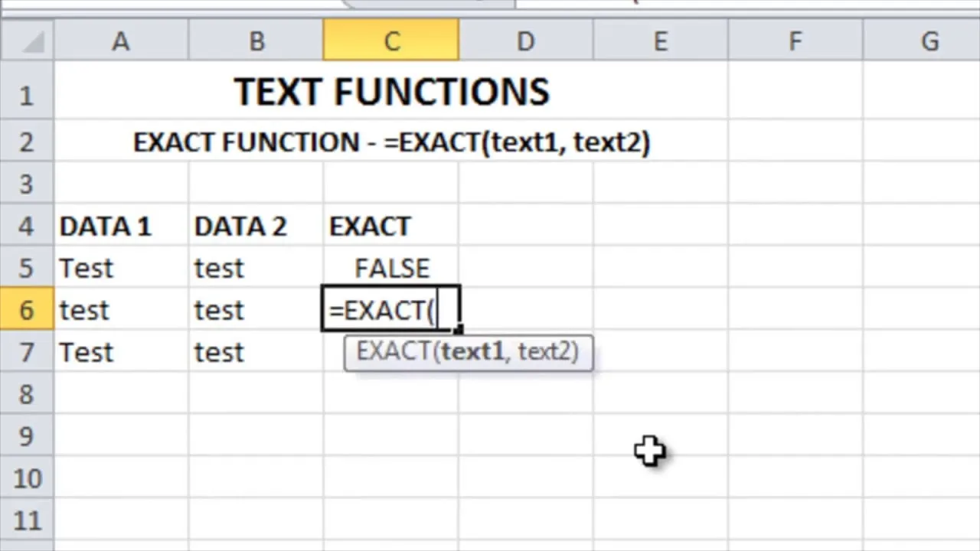
Task: Click EXACT function name in the tooltip
Action: click(x=394, y=351)
